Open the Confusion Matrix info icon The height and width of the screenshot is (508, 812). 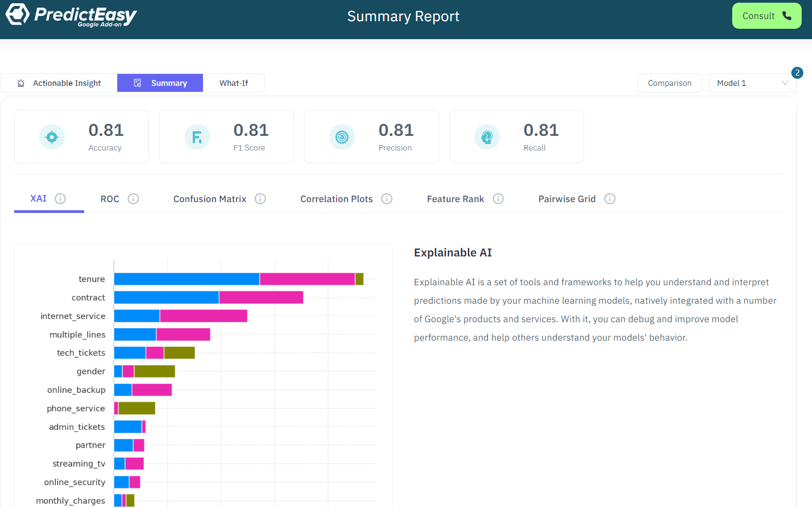coord(261,199)
